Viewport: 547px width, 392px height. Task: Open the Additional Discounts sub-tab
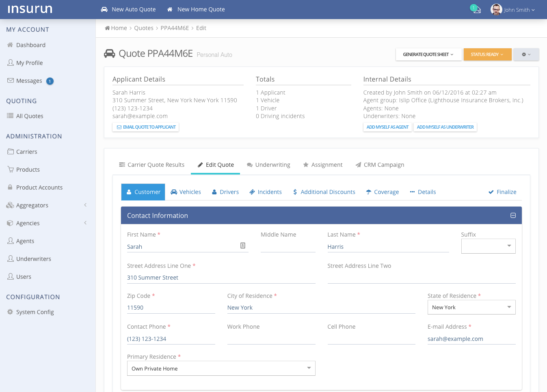tap(324, 192)
